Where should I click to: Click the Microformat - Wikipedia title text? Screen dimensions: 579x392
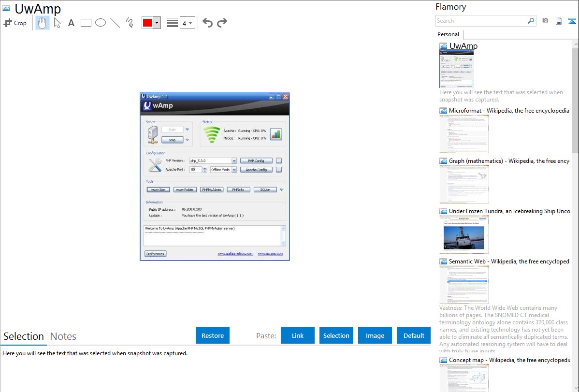(509, 111)
